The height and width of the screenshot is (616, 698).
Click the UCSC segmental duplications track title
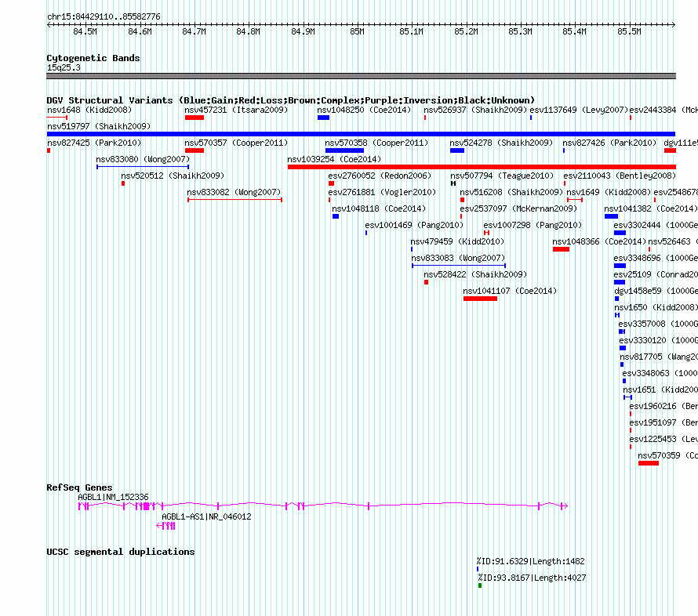[x=121, y=552]
